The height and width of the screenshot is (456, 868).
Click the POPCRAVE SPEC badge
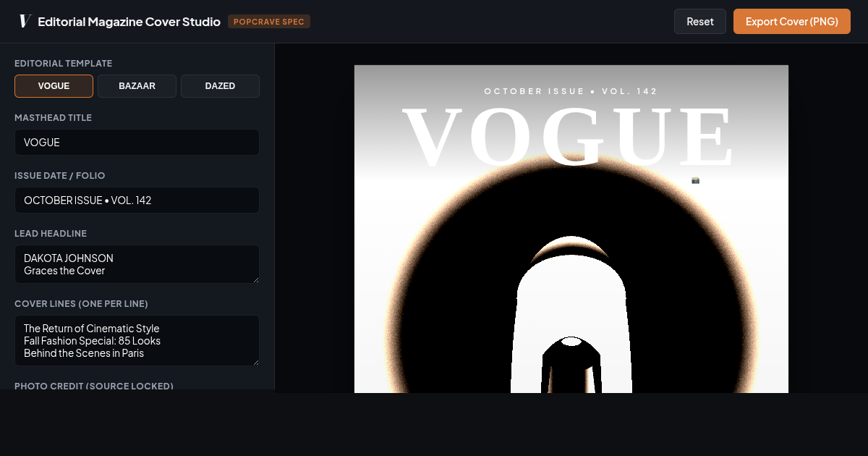tap(269, 22)
